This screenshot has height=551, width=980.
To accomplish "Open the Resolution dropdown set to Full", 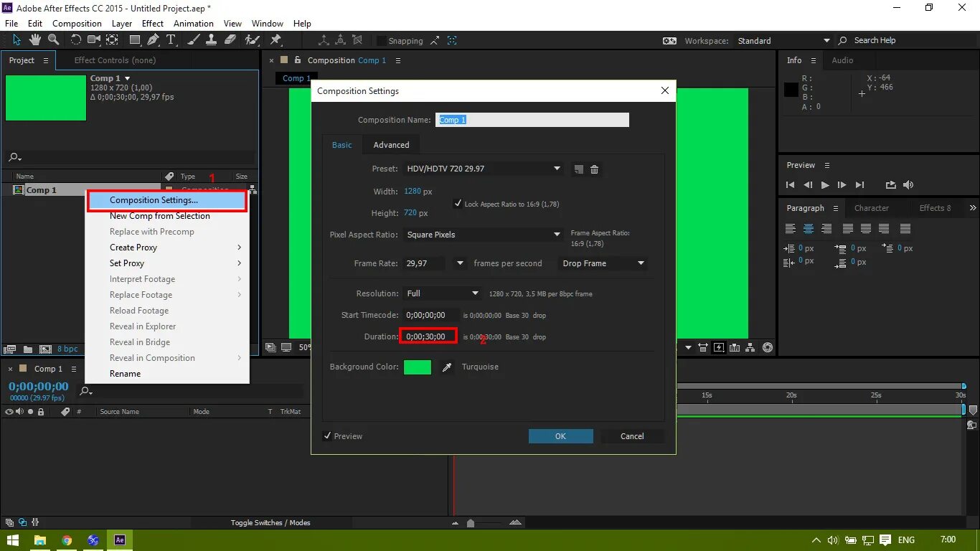I will (x=442, y=293).
